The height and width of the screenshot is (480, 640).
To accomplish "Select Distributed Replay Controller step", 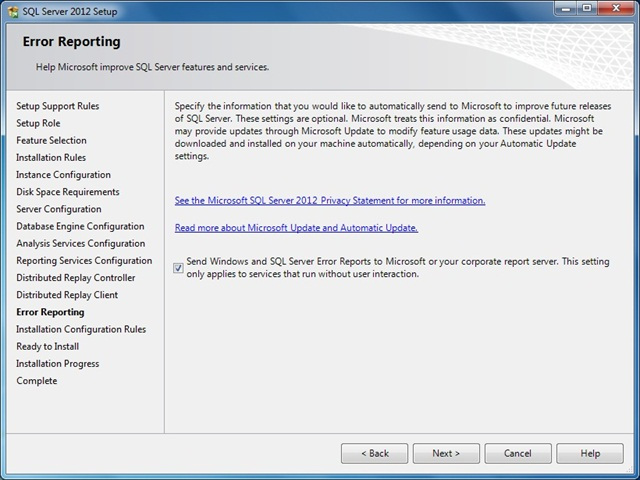I will coord(76,278).
